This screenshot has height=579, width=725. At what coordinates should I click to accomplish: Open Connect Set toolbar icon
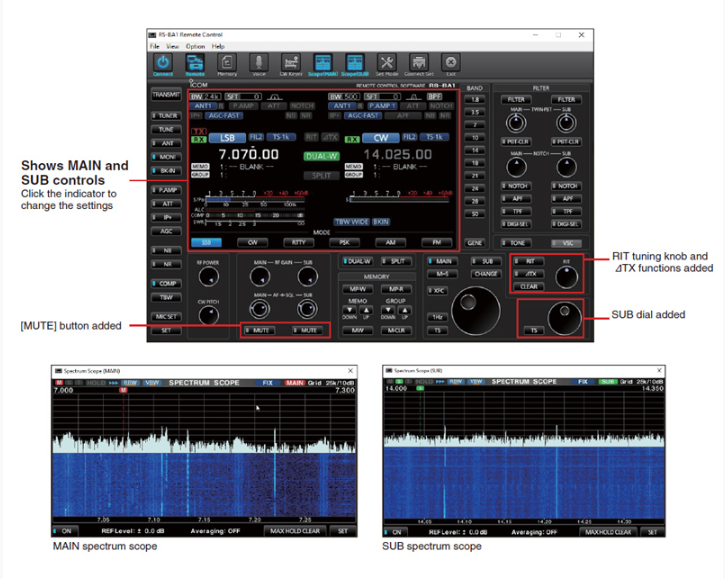pos(419,62)
